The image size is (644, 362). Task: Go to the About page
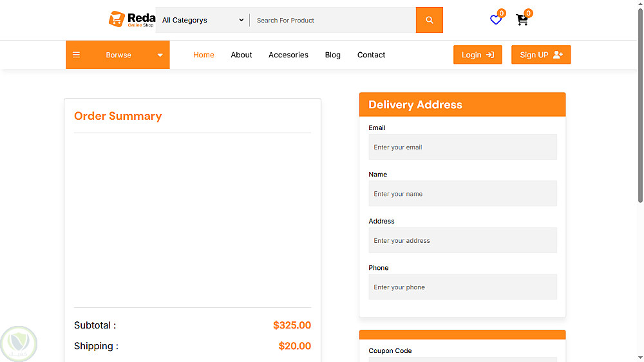pyautogui.click(x=241, y=55)
